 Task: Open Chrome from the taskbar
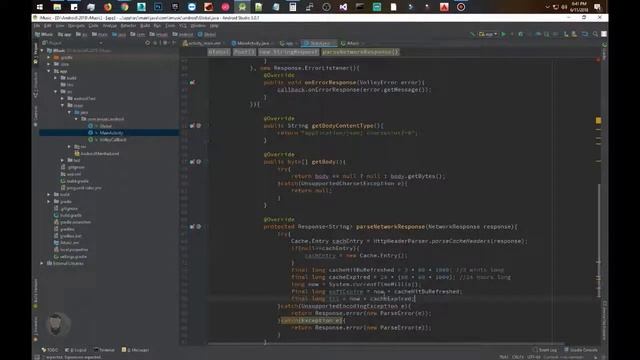(124, 7)
